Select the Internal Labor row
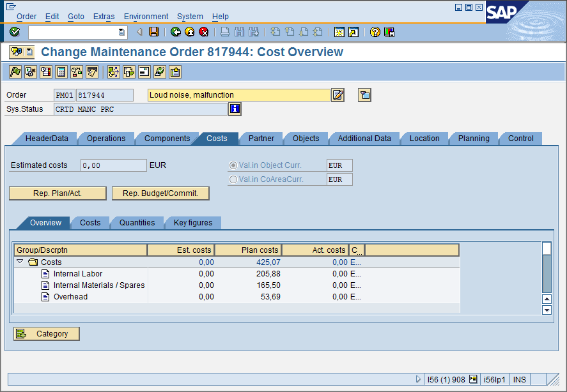Image resolution: width=567 pixels, height=392 pixels. [x=237, y=274]
